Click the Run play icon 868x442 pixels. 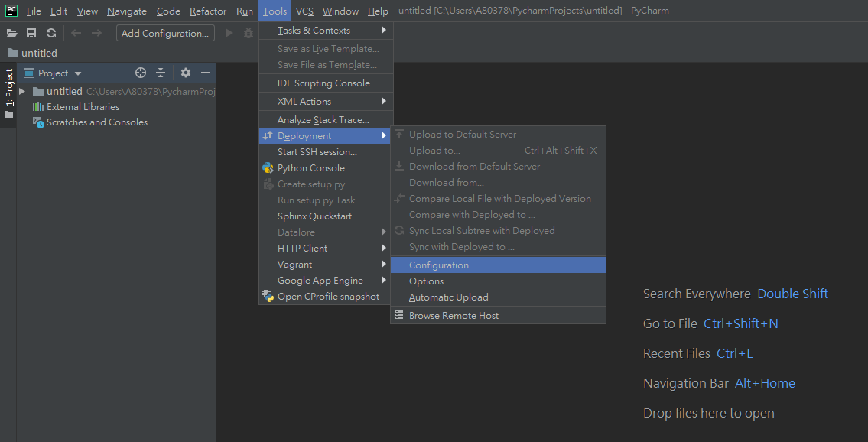[229, 33]
